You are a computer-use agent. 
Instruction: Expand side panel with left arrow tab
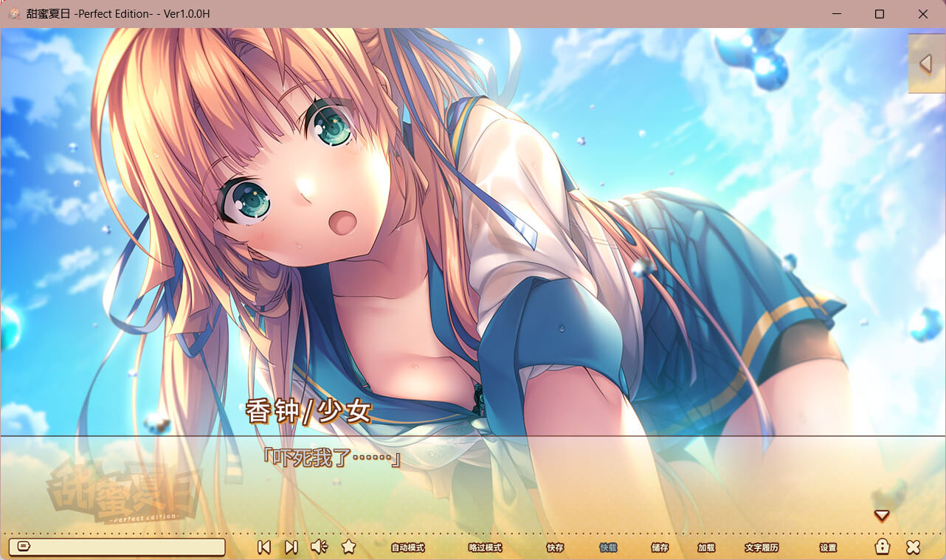(x=926, y=63)
